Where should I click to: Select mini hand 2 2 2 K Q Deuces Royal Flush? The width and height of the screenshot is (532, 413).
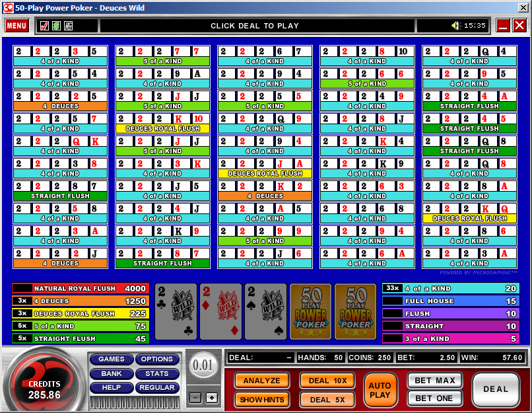click(x=469, y=213)
